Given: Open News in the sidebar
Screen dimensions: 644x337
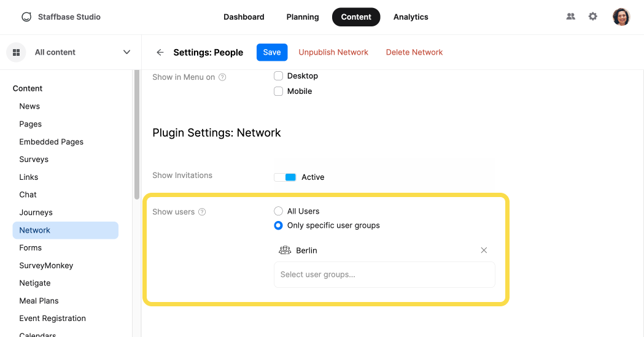Looking at the screenshot, I should 29,106.
